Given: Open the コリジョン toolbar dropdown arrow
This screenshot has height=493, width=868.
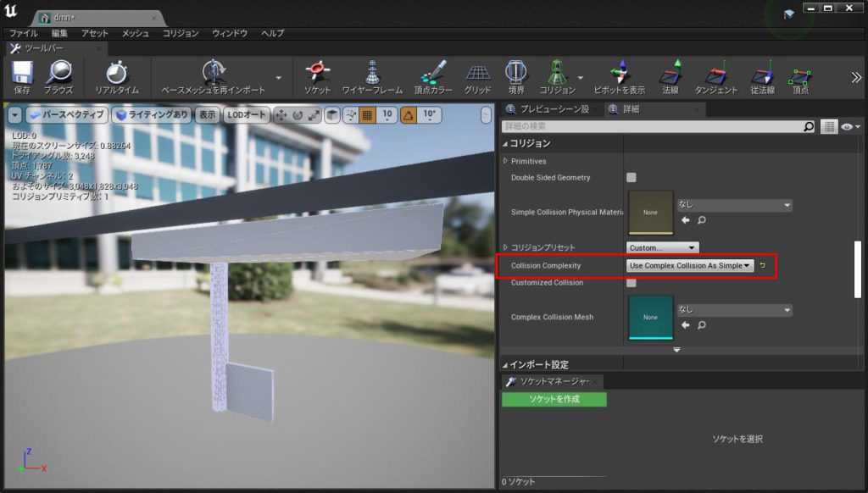Looking at the screenshot, I should tap(580, 77).
